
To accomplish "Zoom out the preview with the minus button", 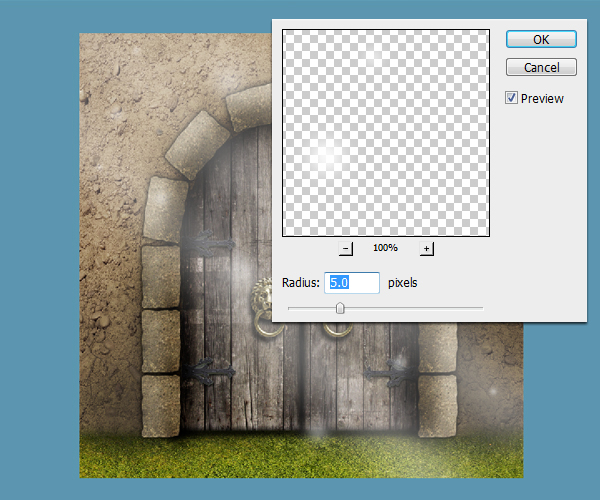I will (x=346, y=249).
